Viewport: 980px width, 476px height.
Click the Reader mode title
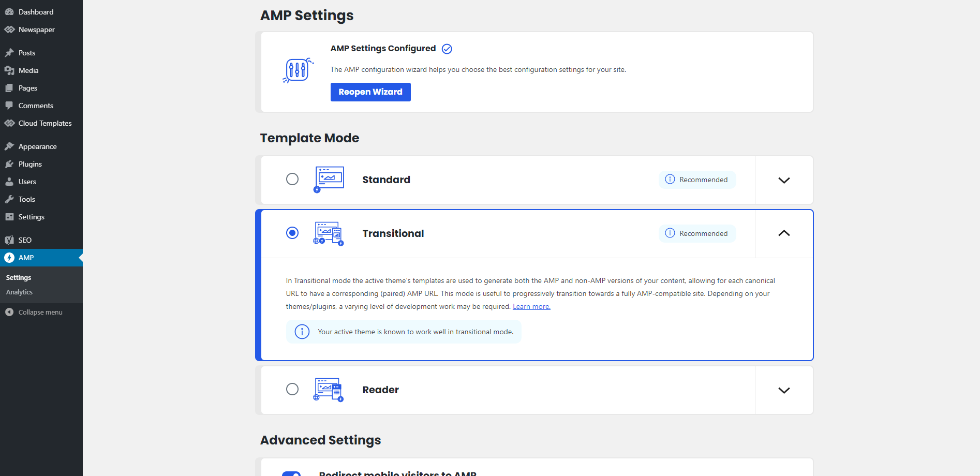(x=381, y=390)
